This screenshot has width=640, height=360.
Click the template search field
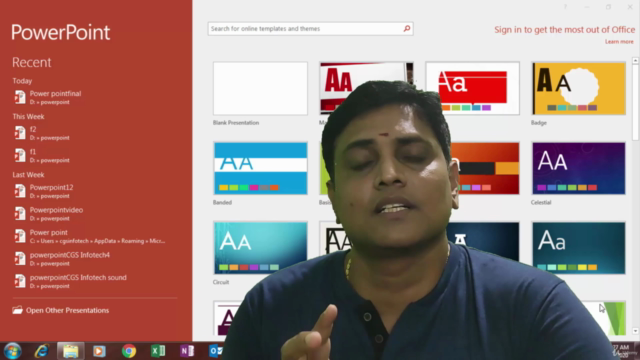310,29
